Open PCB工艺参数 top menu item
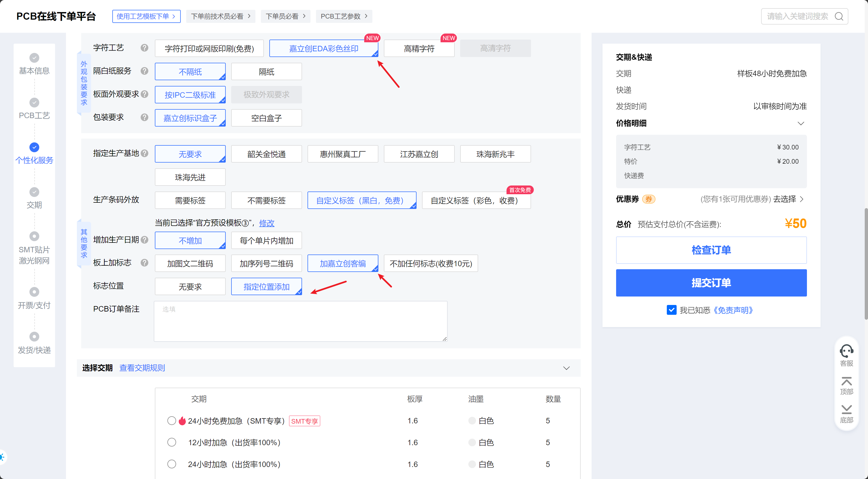 tap(344, 16)
